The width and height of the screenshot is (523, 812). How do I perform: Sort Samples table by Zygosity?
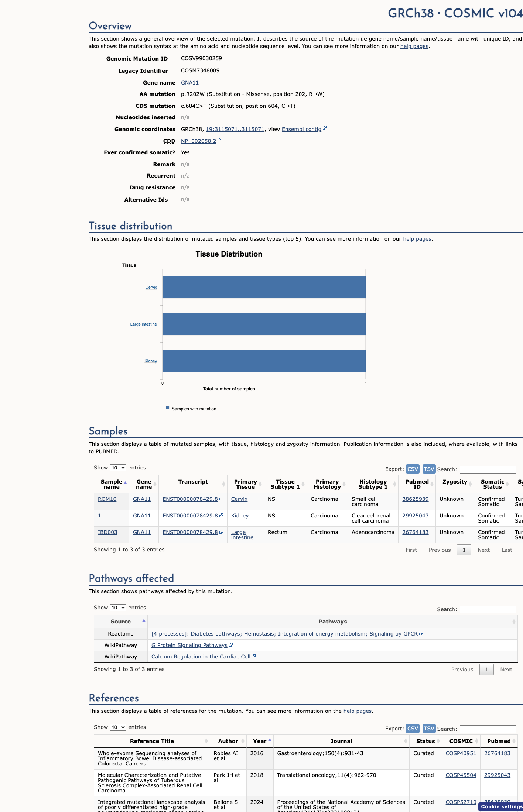(455, 484)
